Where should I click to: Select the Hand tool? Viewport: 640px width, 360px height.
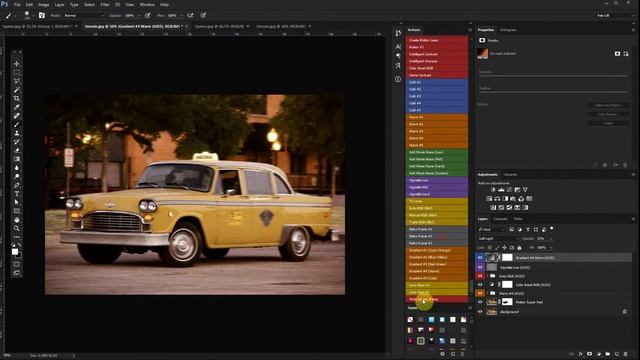tap(17, 220)
